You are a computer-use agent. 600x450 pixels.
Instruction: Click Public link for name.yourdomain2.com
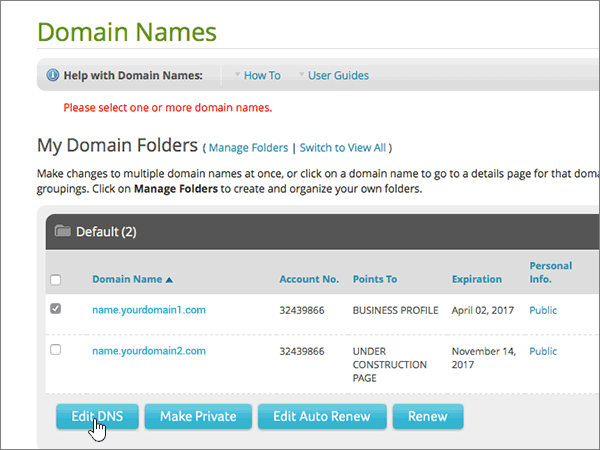[543, 351]
